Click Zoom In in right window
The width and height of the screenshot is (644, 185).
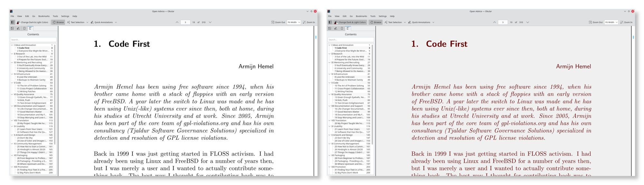point(626,22)
